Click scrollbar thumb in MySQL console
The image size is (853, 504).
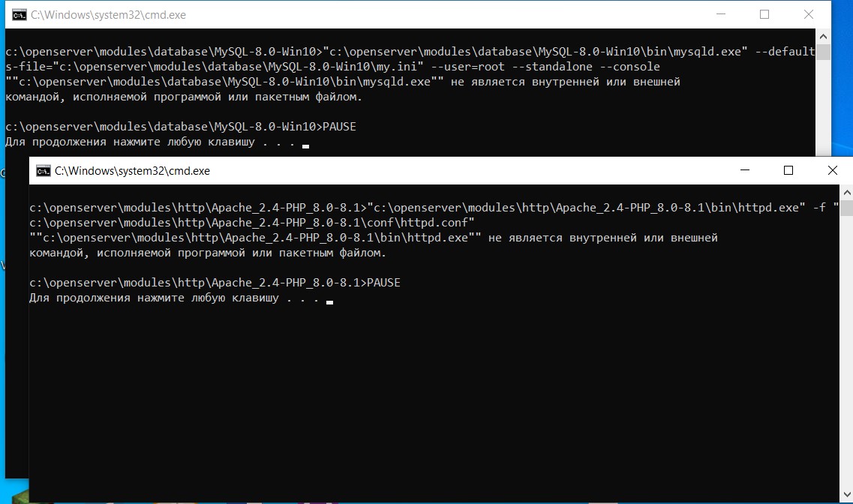823,52
